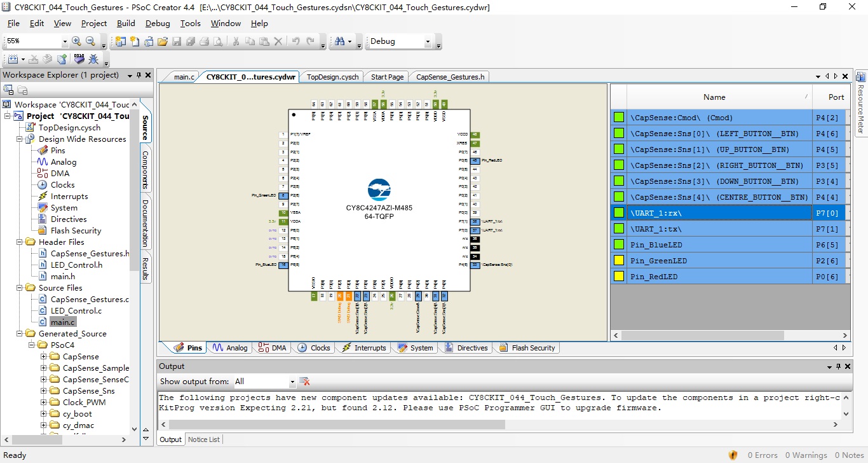Click the Cut scissors icon
The image size is (868, 463).
point(236,41)
